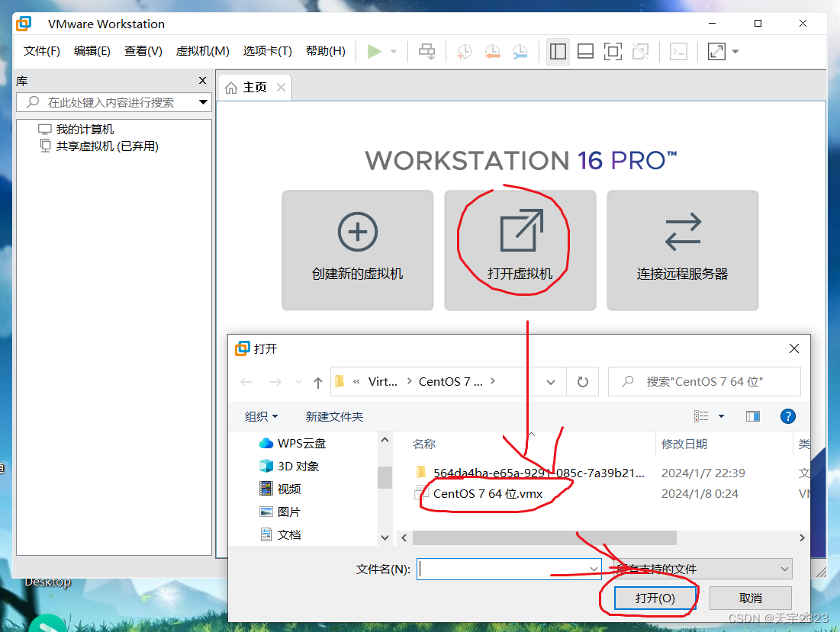Open the 帮助(H) menu

click(326, 51)
